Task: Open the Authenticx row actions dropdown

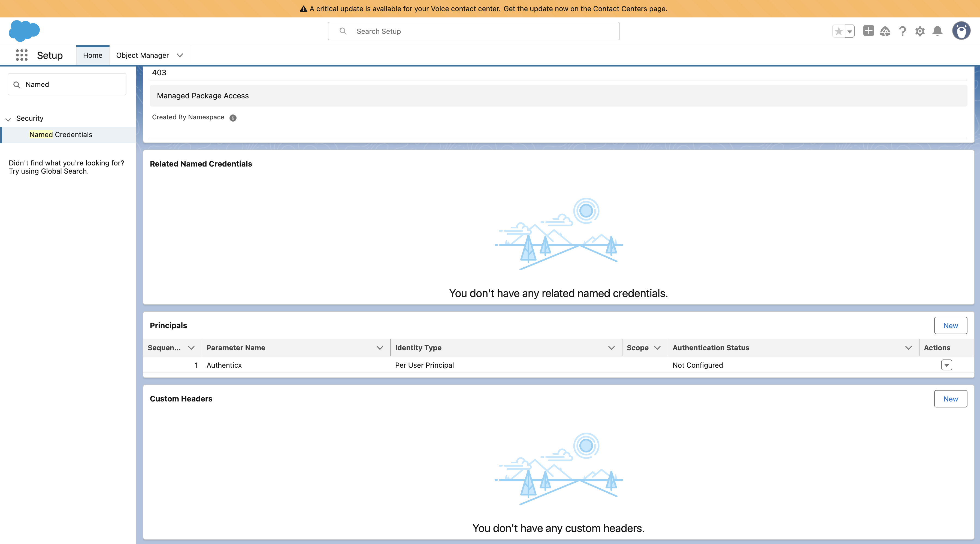Action: (946, 365)
